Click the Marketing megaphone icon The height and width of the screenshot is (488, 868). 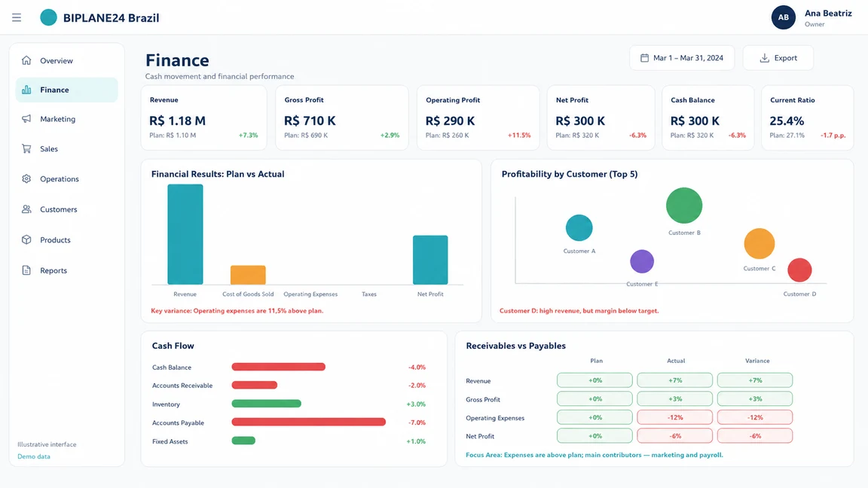pyautogui.click(x=26, y=119)
